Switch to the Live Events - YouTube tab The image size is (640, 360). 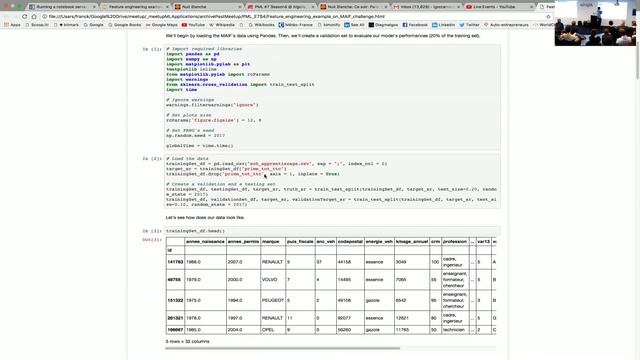coord(499,7)
